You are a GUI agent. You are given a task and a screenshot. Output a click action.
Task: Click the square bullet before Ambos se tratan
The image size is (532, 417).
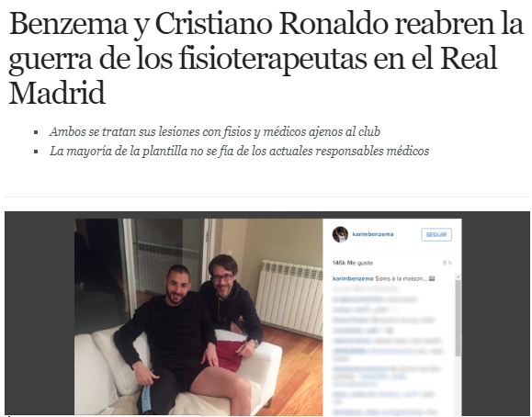[x=36, y=132]
